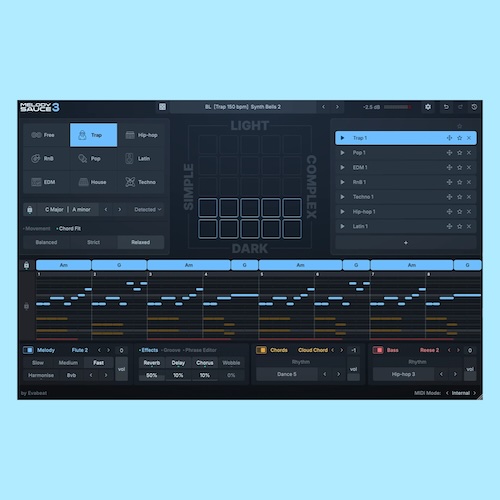Open the Groove tab
This screenshot has height=500, width=500.
171,350
